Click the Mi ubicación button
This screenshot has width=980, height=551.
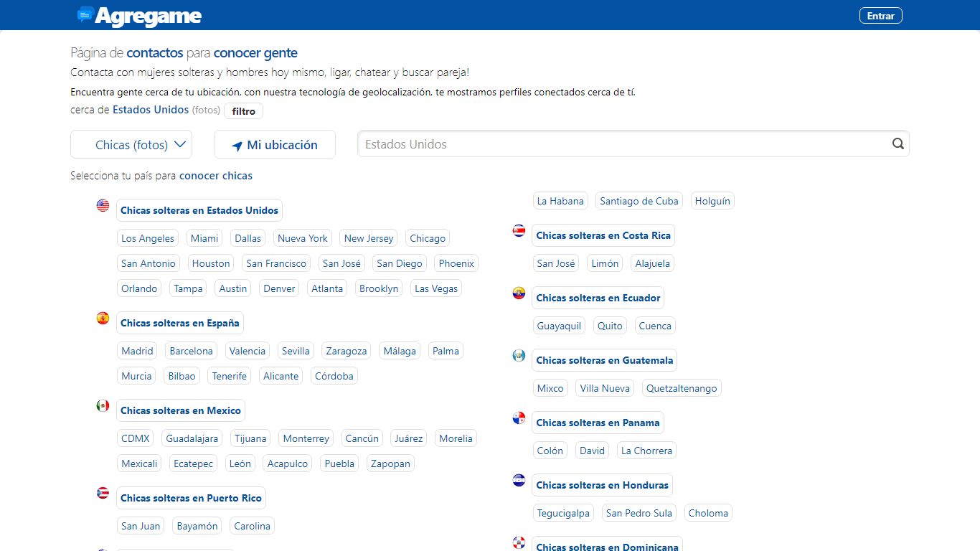click(275, 144)
